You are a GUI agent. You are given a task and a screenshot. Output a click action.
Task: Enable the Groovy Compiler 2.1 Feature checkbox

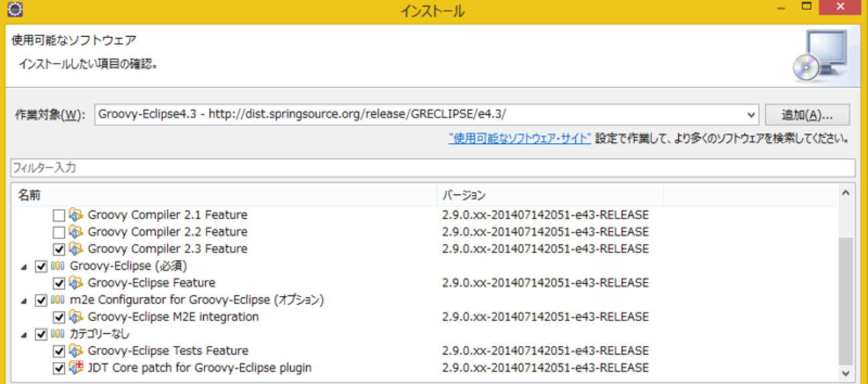click(59, 215)
